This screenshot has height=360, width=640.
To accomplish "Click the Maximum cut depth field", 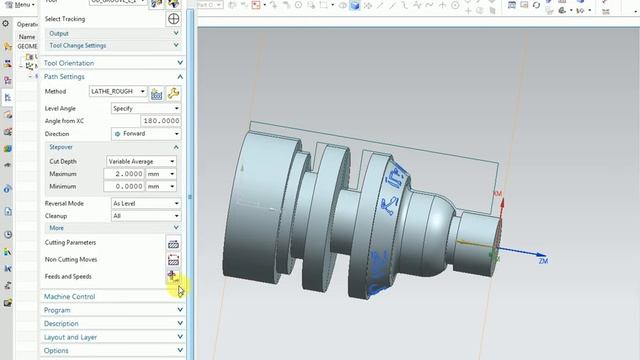I will point(124,174).
